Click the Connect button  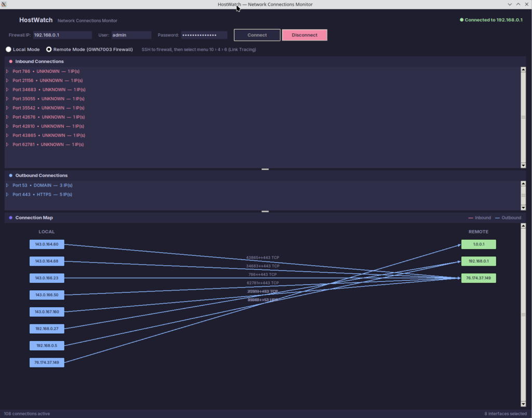click(257, 35)
